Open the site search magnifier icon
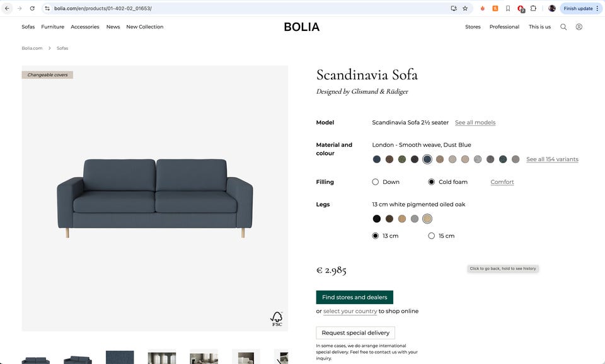 coord(563,27)
